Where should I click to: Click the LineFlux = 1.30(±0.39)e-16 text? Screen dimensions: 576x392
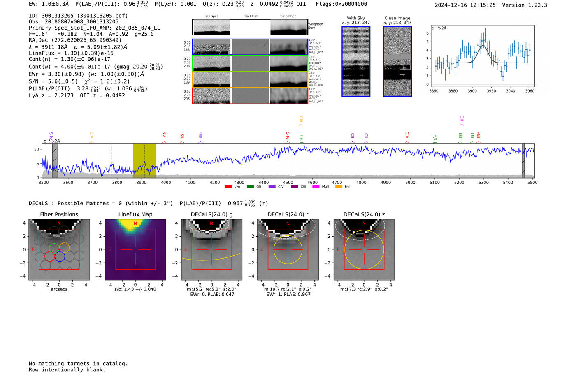pyautogui.click(x=71, y=53)
